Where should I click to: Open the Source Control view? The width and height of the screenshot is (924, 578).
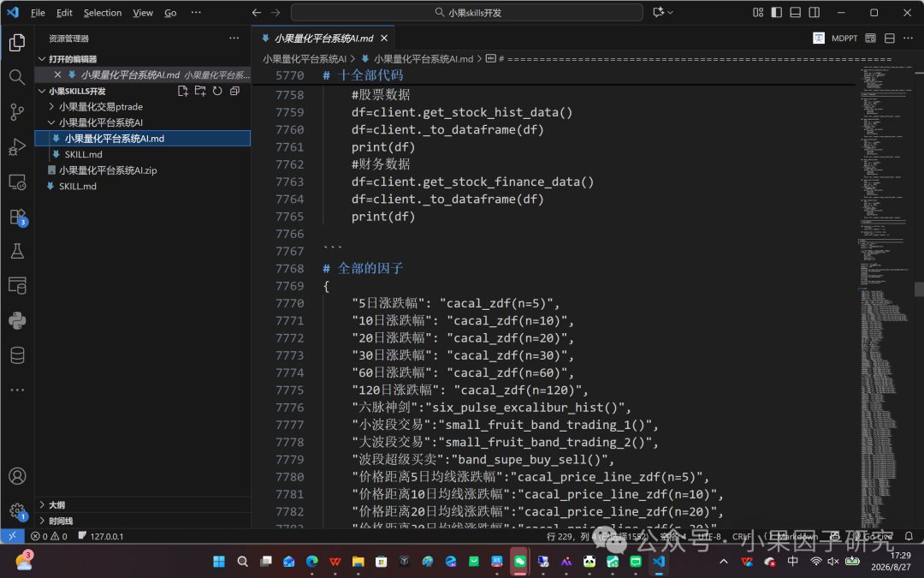coord(17,112)
